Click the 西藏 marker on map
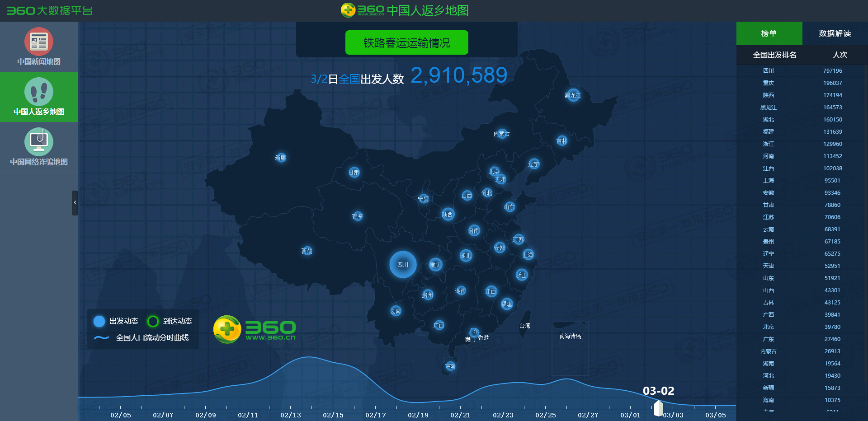 point(307,251)
